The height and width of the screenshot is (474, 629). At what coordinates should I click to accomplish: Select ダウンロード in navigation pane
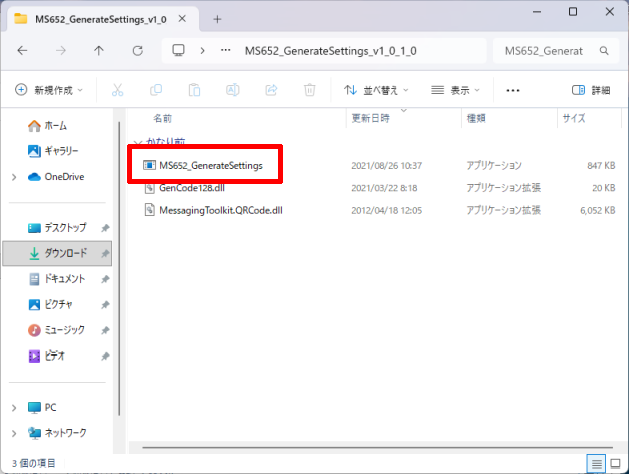coord(65,253)
